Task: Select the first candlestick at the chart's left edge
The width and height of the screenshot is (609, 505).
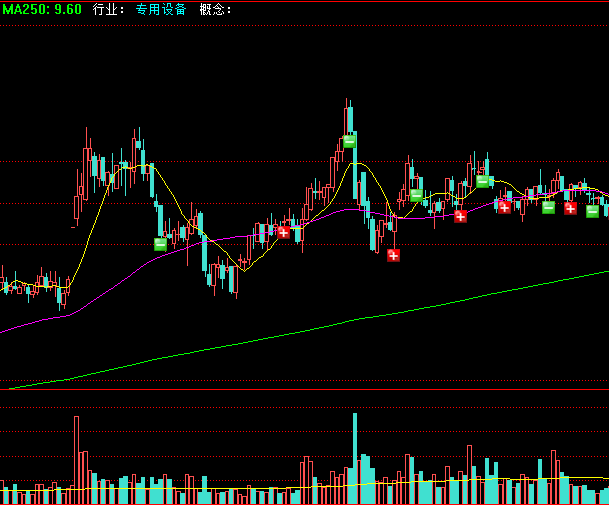Action: pyautogui.click(x=3, y=286)
